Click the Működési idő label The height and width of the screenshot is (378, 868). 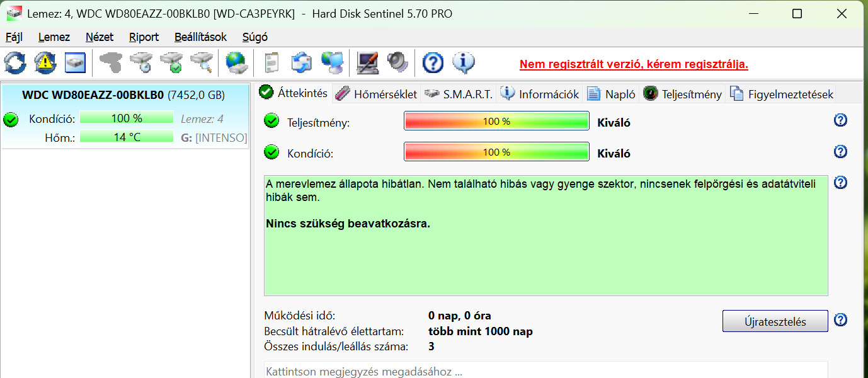[x=300, y=316]
